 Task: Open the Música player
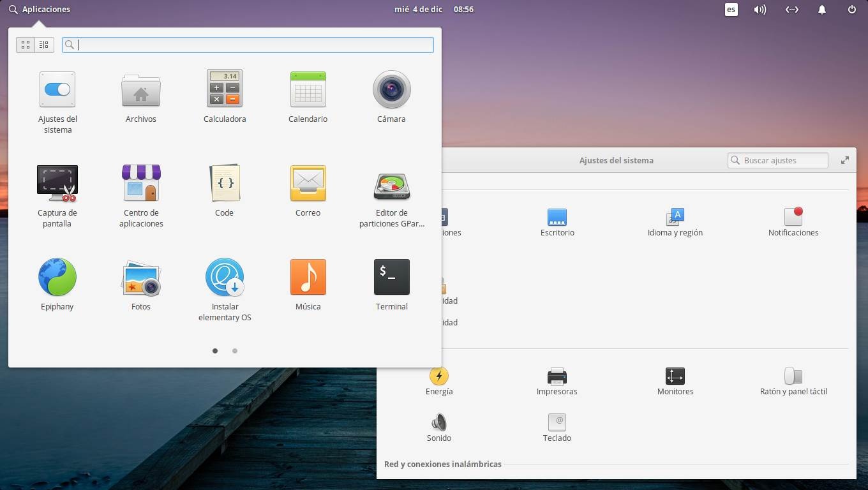click(x=308, y=285)
